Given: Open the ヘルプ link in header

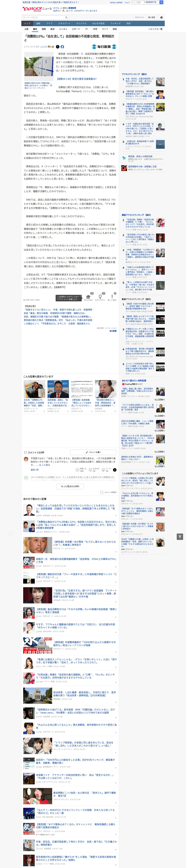Looking at the screenshot, I should coord(127,2).
